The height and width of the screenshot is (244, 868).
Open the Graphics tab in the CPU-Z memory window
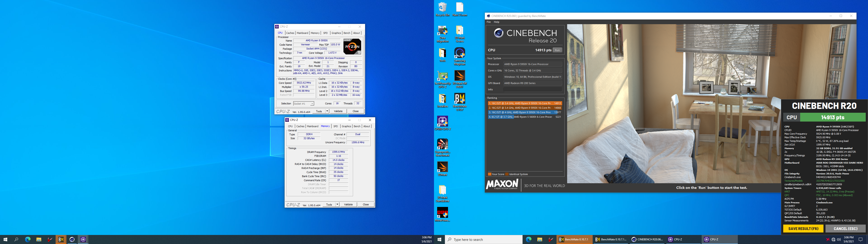(346, 126)
